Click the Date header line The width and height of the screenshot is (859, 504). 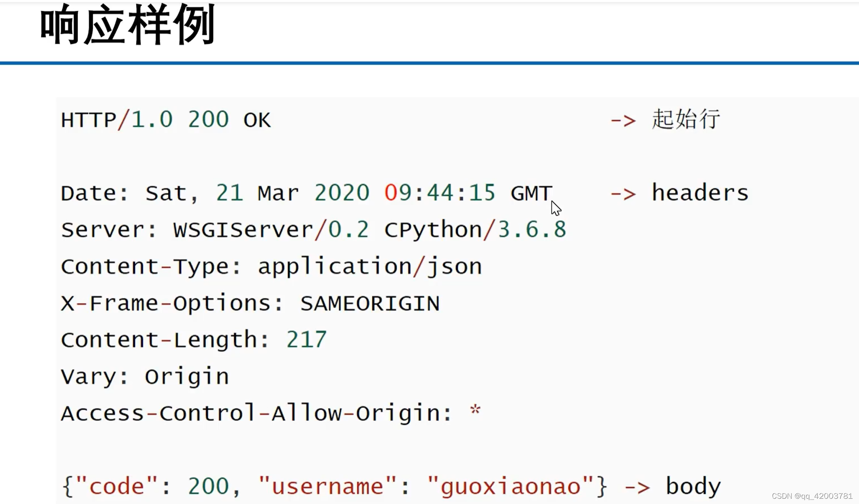coord(306,193)
